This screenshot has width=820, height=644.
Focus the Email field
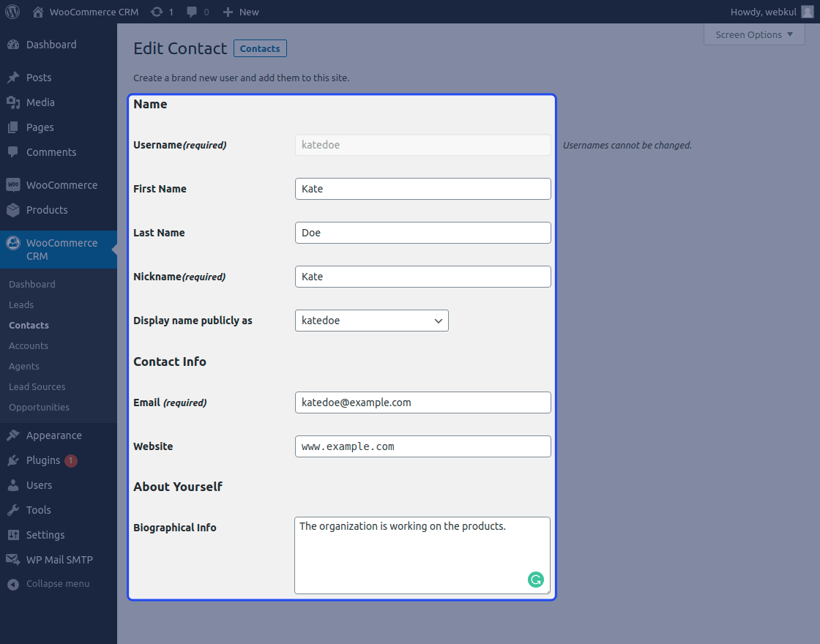[423, 402]
